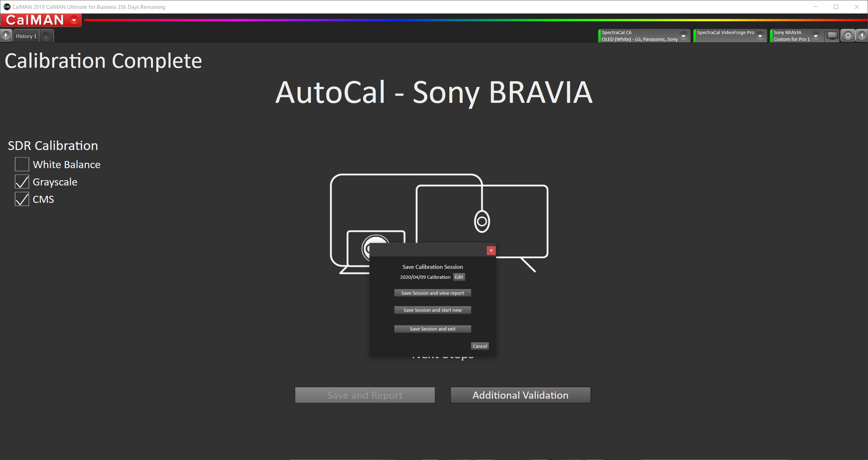This screenshot has width=868, height=460.
Task: Open the SpectraCal C6 meter dropdown
Action: (683, 36)
